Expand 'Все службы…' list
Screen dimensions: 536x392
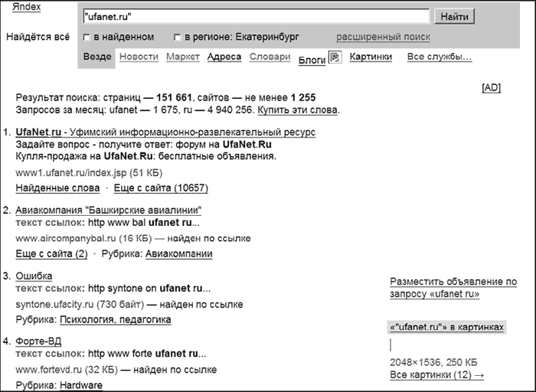coord(440,57)
